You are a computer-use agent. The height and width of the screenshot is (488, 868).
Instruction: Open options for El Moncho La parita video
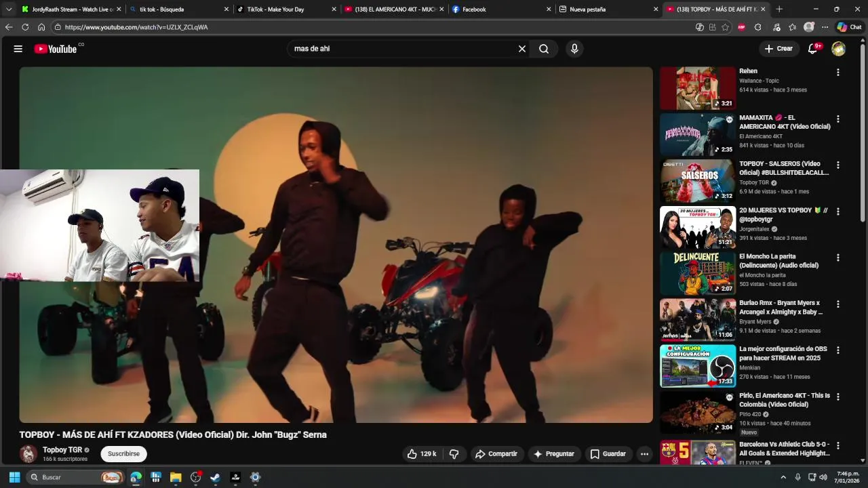pos(837,258)
